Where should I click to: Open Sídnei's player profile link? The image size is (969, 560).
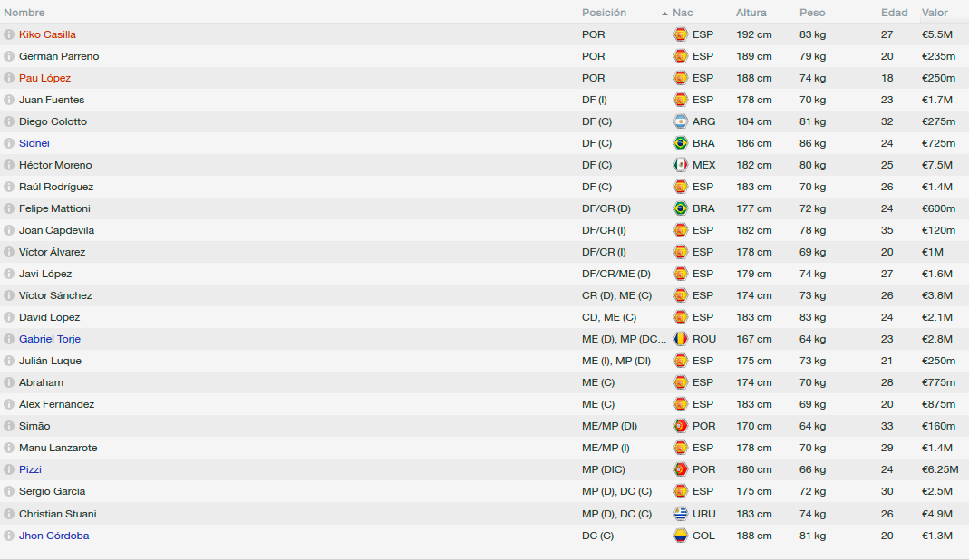click(34, 143)
